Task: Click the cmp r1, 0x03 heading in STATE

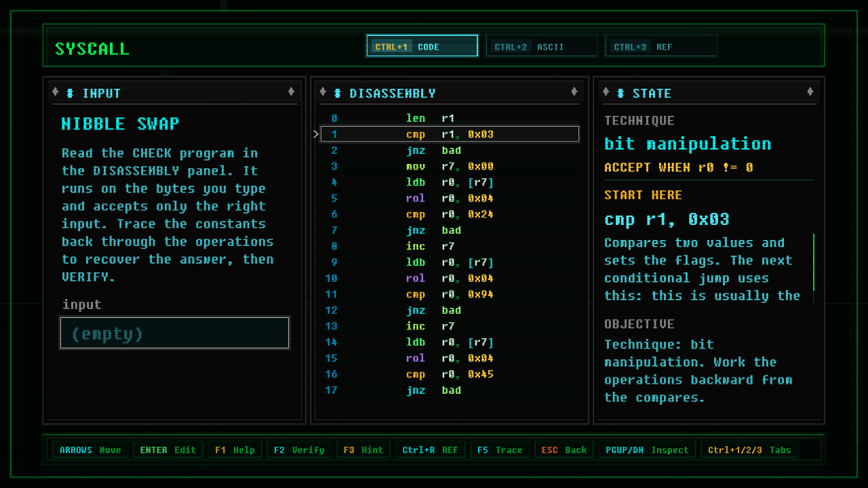Action: (667, 220)
